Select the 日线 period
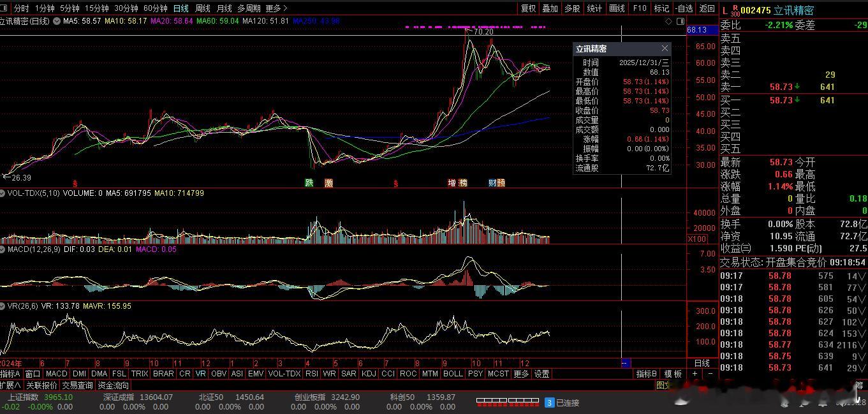 pos(181,8)
